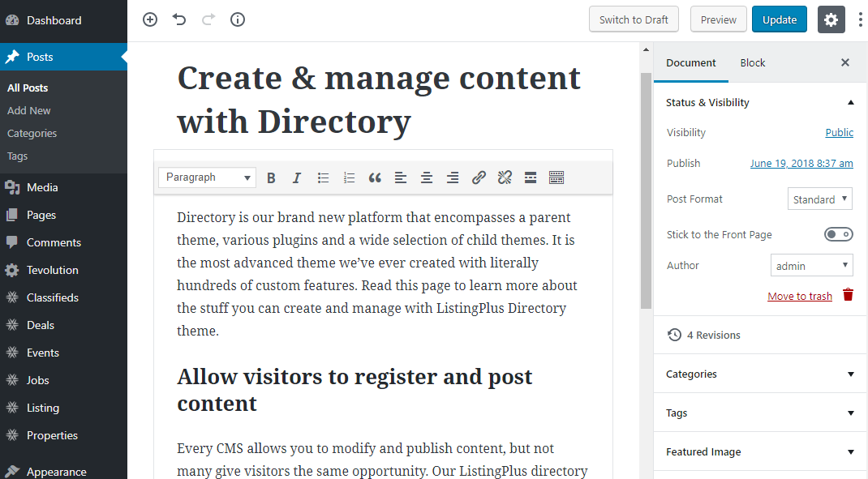The image size is (868, 479).
Task: Edit the publish date June 19, 2018
Action: tap(801, 163)
